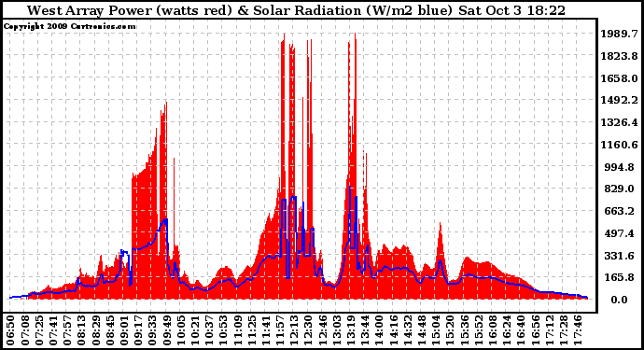Click the 12:13 time label
The width and height of the screenshot is (644, 350).
point(294,330)
